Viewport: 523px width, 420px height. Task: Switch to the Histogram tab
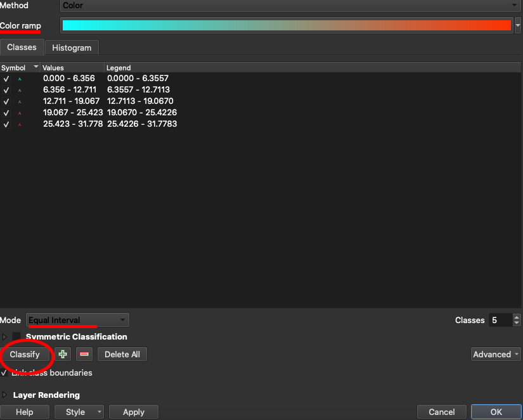(72, 48)
